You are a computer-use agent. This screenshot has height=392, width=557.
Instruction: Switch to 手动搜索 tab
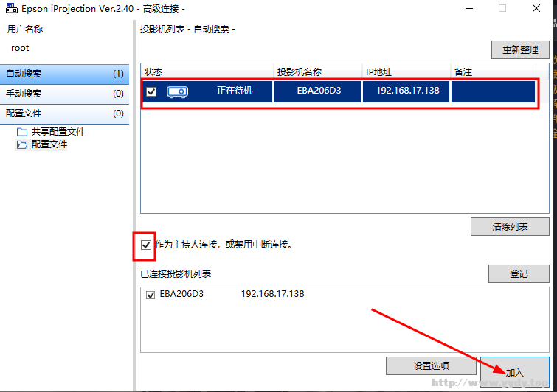pos(64,94)
